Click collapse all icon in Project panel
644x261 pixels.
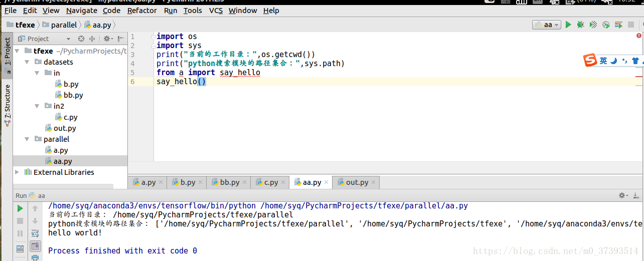tap(92, 39)
